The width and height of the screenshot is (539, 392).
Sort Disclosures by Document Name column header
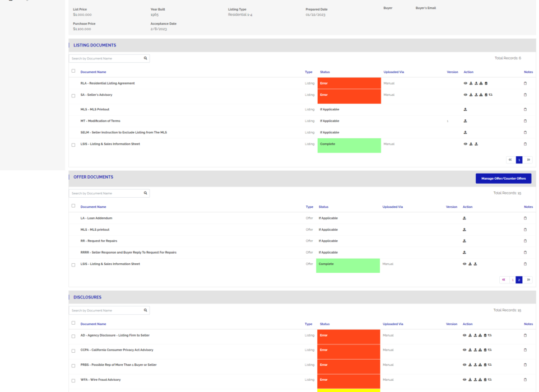click(x=93, y=324)
